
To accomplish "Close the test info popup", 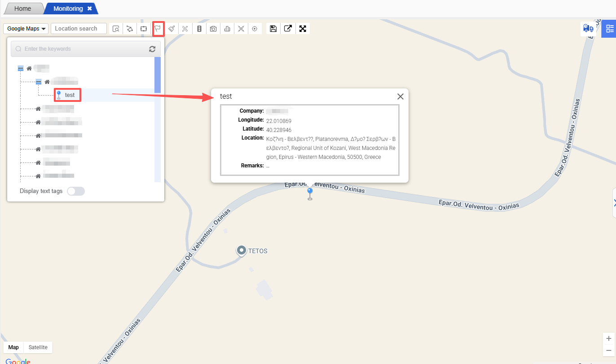I will click(400, 96).
